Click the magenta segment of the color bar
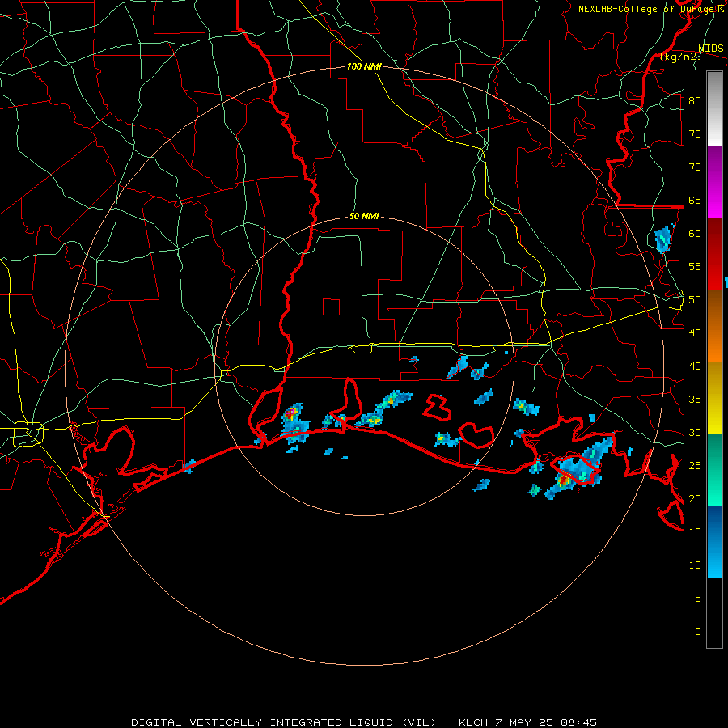 tap(714, 182)
